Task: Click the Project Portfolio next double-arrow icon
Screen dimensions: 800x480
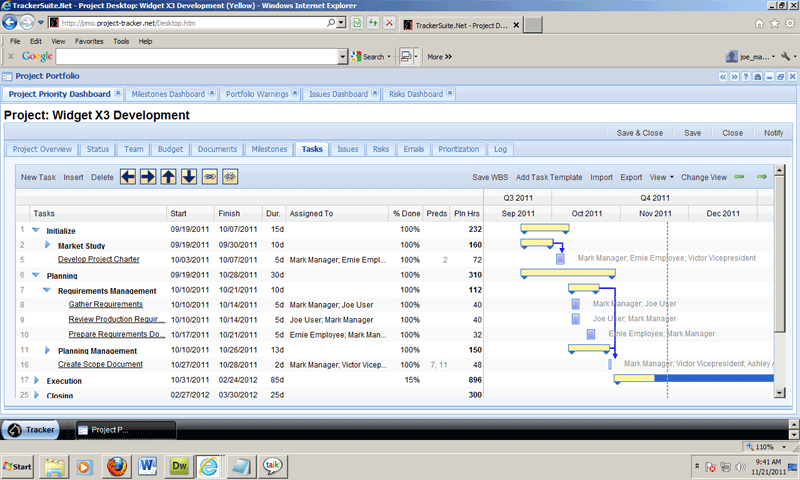Action: 734,77
